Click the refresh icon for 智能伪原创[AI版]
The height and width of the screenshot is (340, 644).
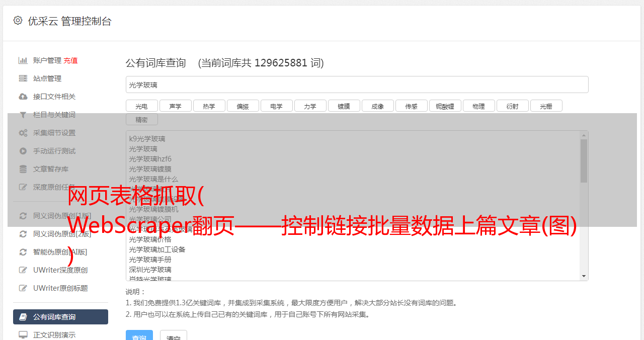pyautogui.click(x=23, y=252)
